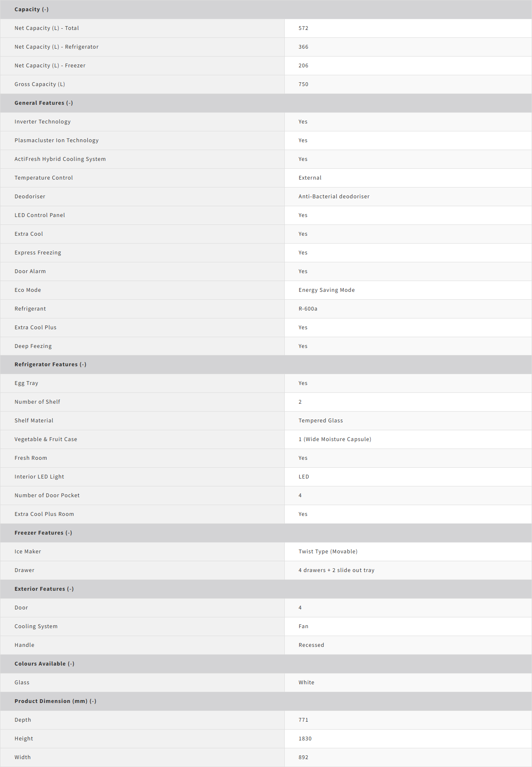Viewport: 532px width, 767px height.
Task: Click the Net Capacity Total value 572
Action: point(303,28)
